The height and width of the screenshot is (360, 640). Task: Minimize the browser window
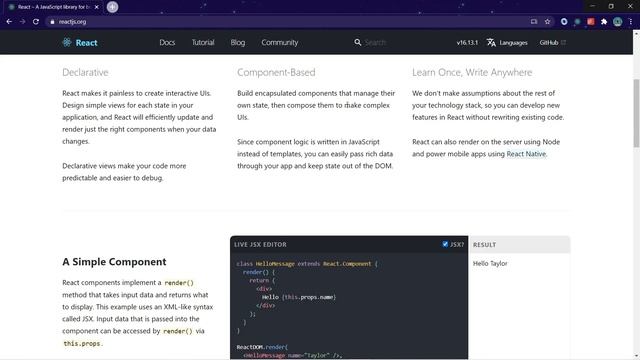click(x=592, y=6)
